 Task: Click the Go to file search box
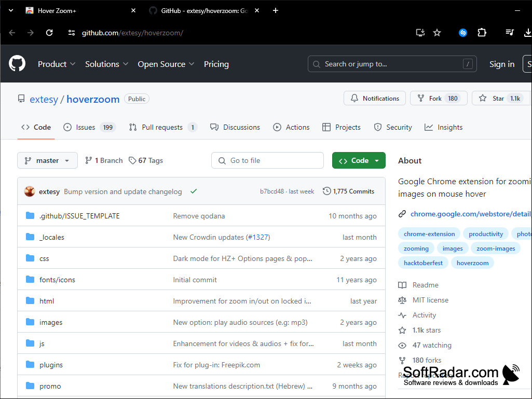pos(267,160)
